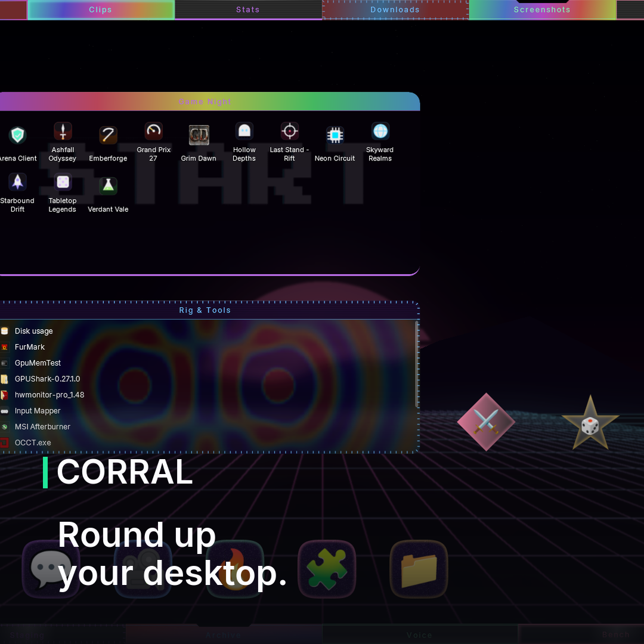Select the Voice tab at bottom

pos(420,634)
